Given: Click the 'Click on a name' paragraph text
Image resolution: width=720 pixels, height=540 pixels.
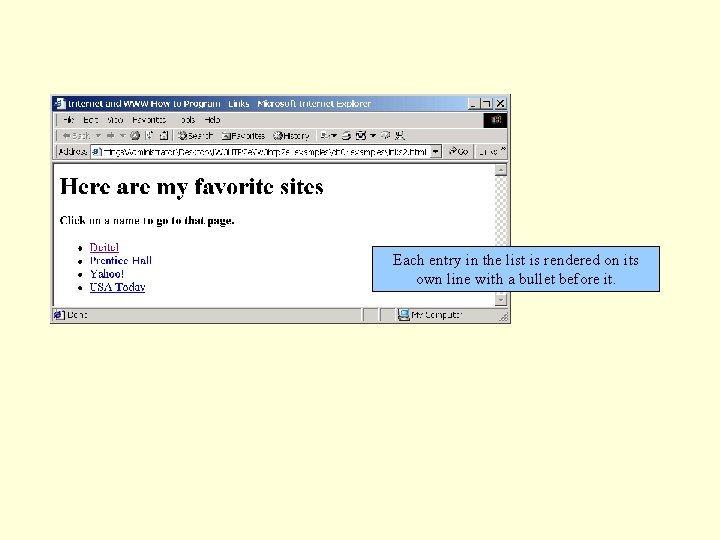Looking at the screenshot, I should [x=147, y=221].
